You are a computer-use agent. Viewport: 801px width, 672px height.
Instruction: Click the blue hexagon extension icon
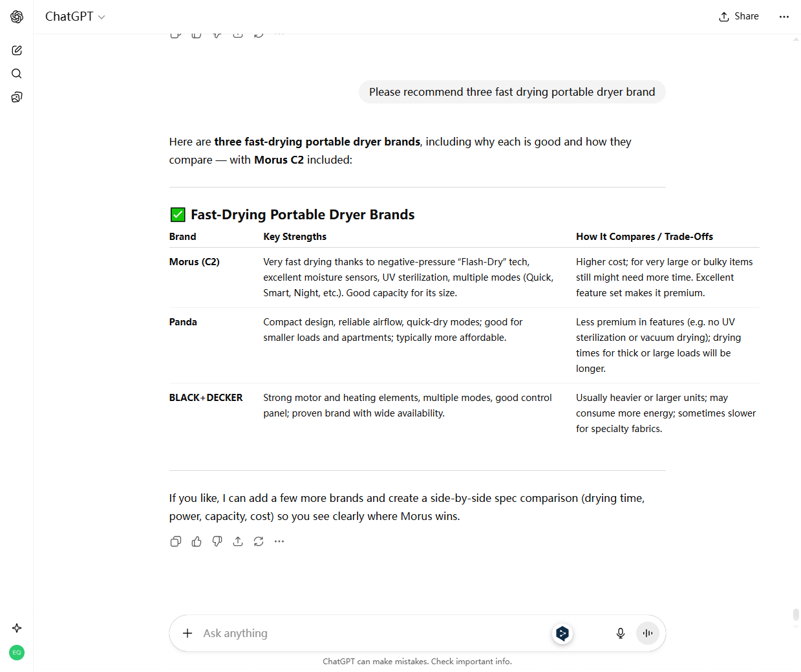pyautogui.click(x=562, y=633)
